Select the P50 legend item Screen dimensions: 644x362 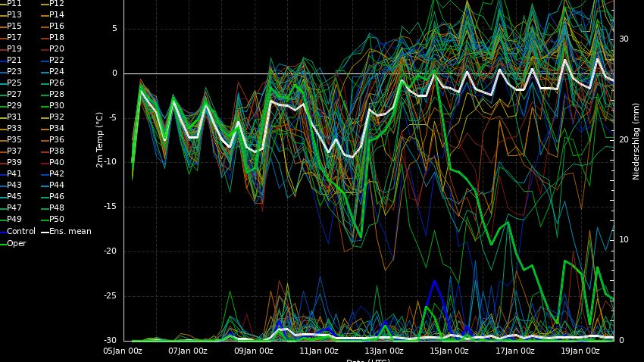click(57, 220)
